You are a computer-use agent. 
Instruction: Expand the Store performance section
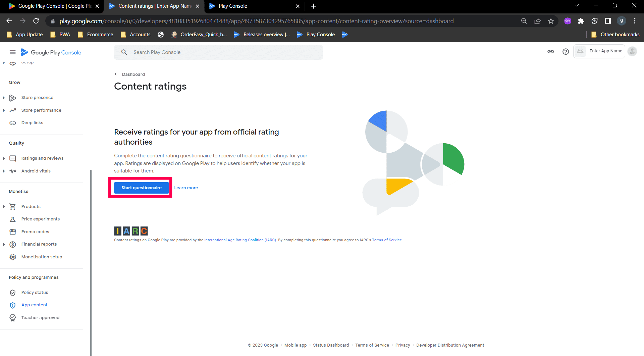(x=4, y=110)
